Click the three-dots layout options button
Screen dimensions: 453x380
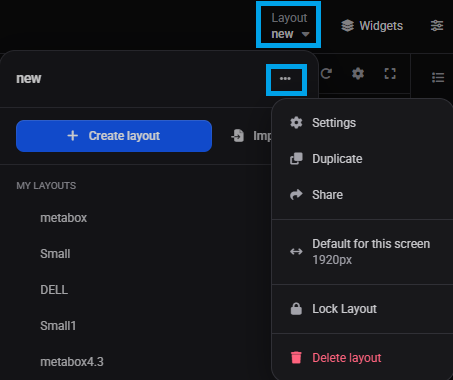(x=286, y=79)
